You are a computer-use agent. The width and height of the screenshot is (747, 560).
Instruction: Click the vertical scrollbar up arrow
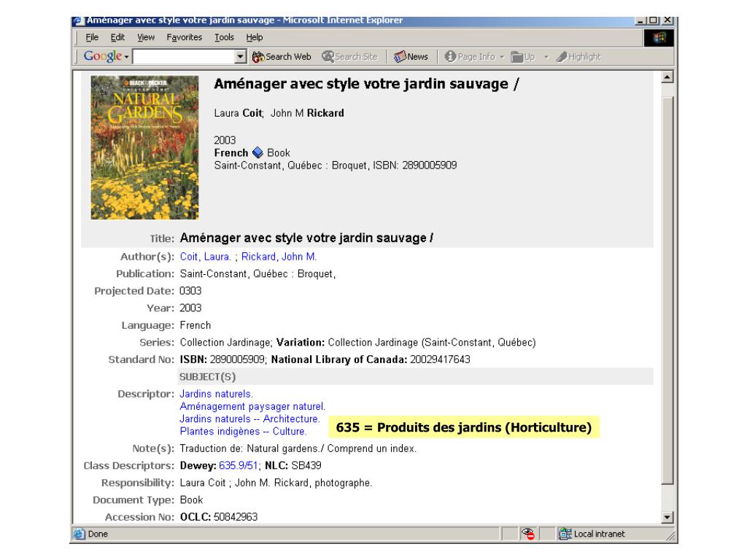click(x=667, y=77)
